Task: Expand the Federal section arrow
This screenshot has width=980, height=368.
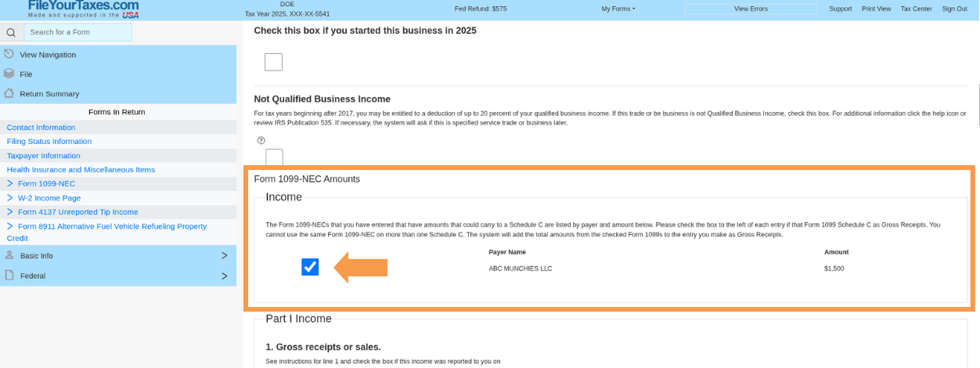Action: click(224, 276)
